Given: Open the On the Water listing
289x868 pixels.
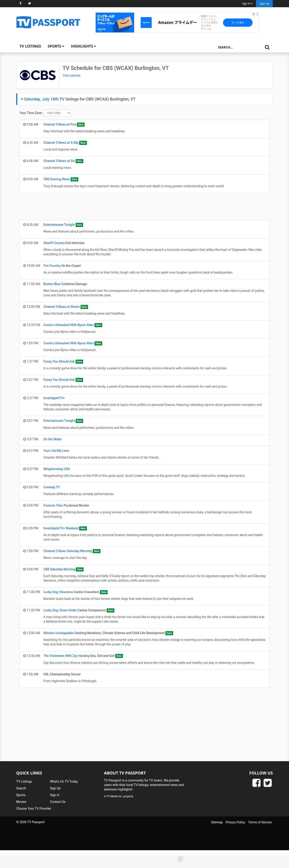Looking at the screenshot, I should tap(52, 439).
